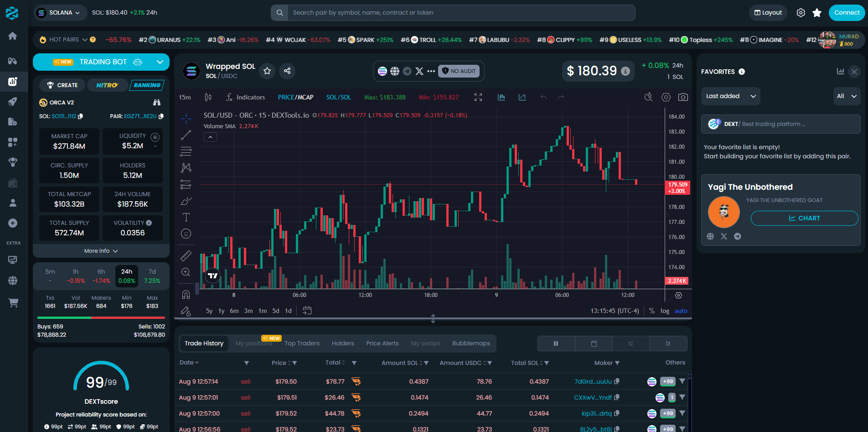The image size is (868, 432).
Task: Select the trend line drawing tool
Action: 186,135
